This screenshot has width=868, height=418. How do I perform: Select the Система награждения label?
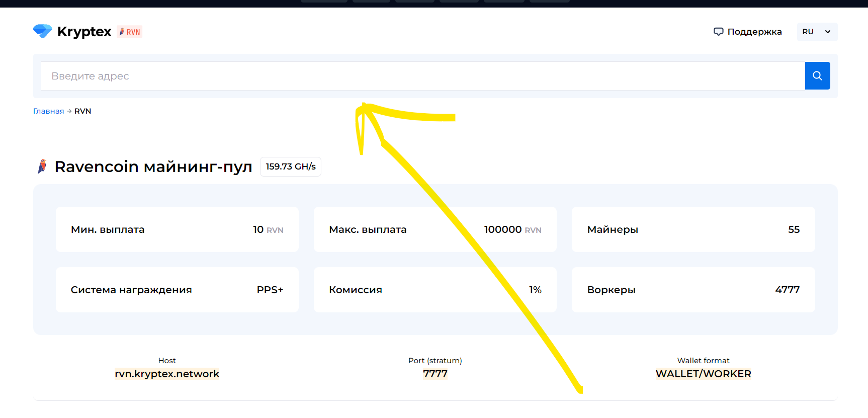coord(131,290)
